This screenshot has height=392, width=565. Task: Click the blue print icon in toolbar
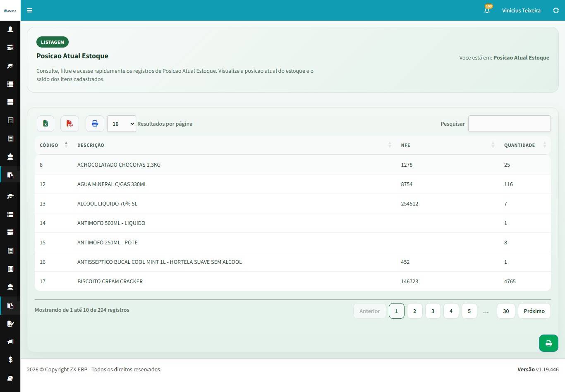tap(95, 124)
